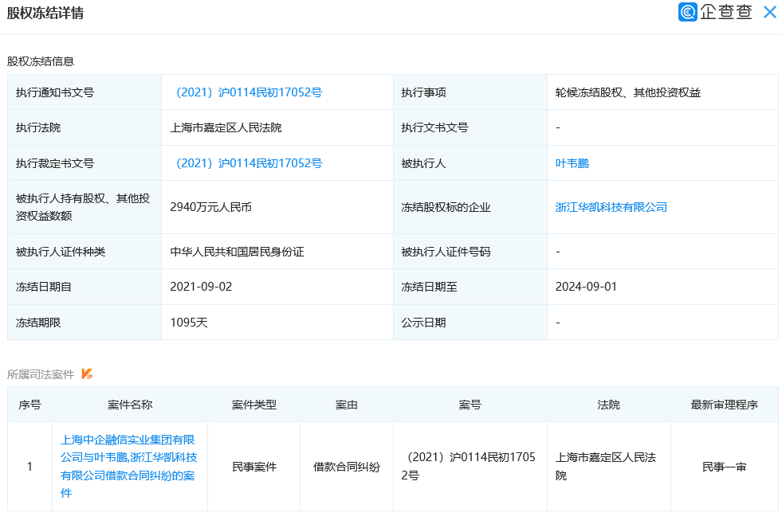Click the 借款合同纠纷 cell in row 1
Screen dimensions: 782x532
click(347, 467)
